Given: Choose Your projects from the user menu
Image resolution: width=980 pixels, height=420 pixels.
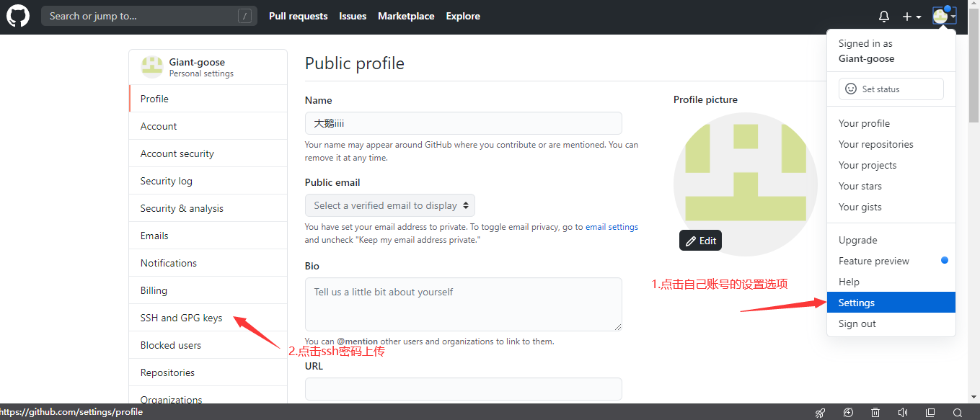Looking at the screenshot, I should coord(891,165).
